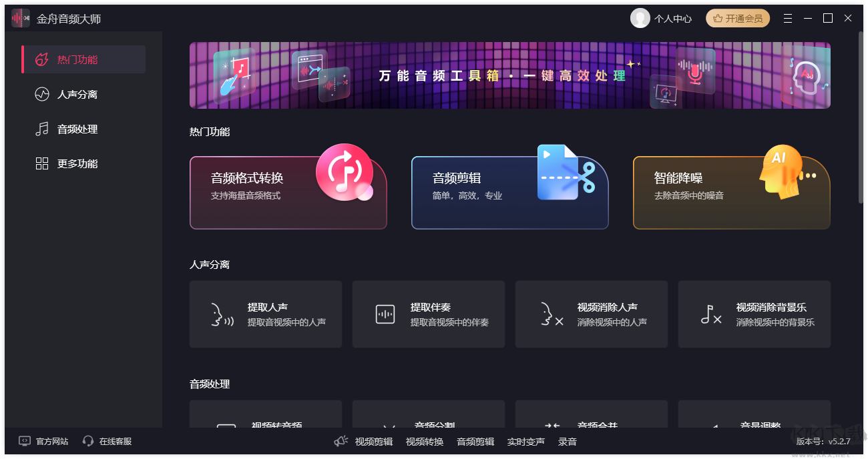868x459 pixels.
Task: Open the 智能降噪 AI noise reduction card
Action: (731, 193)
